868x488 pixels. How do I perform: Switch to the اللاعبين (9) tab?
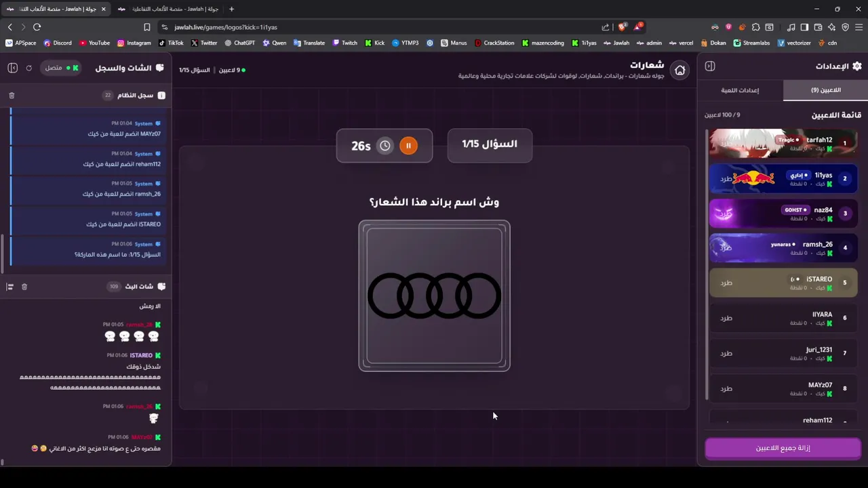(825, 90)
